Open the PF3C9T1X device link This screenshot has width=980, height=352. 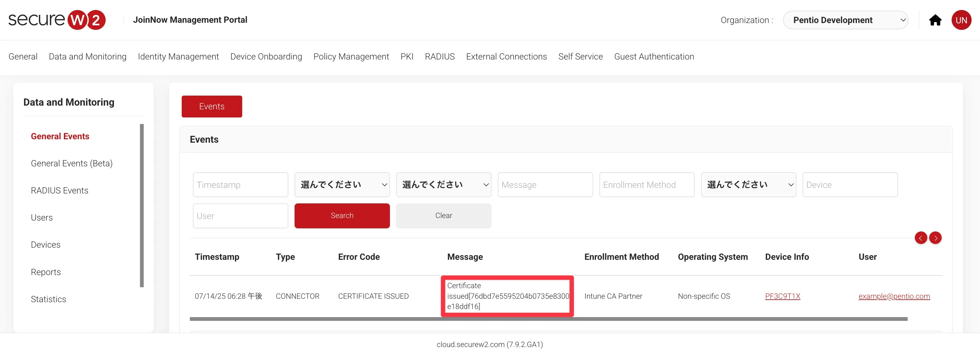782,296
